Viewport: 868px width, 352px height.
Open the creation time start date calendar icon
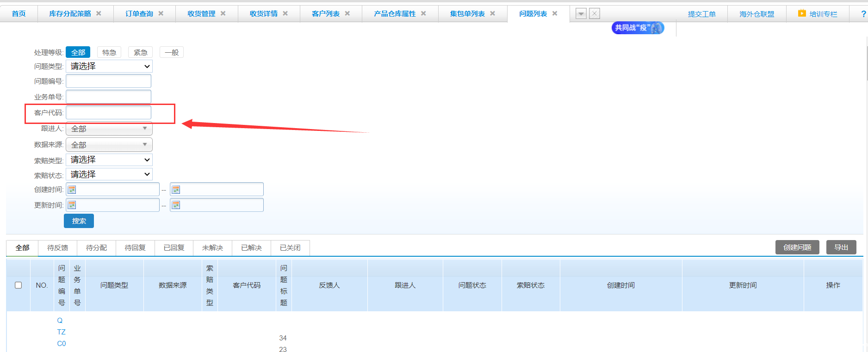[x=72, y=190]
